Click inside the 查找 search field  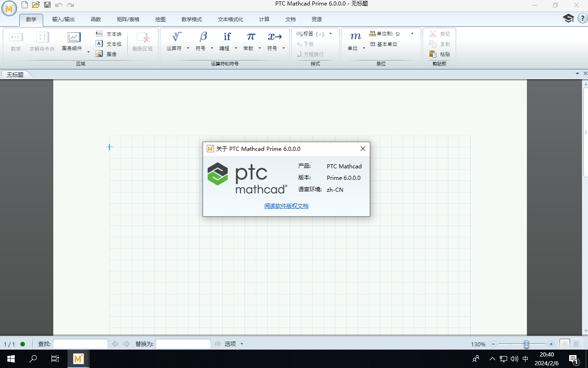(80, 344)
